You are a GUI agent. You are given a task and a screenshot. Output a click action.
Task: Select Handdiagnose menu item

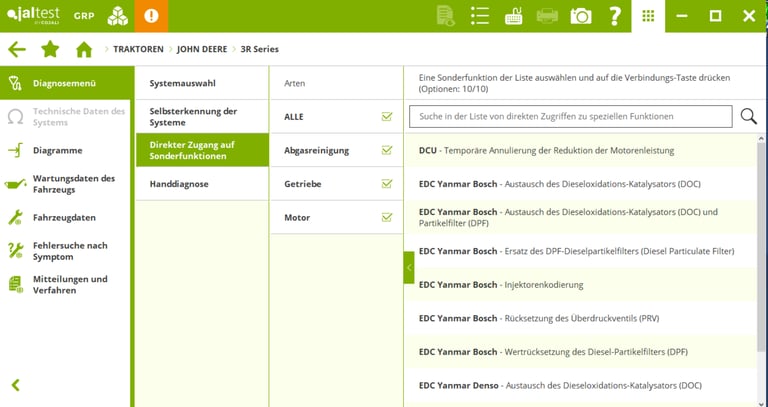[x=202, y=184]
